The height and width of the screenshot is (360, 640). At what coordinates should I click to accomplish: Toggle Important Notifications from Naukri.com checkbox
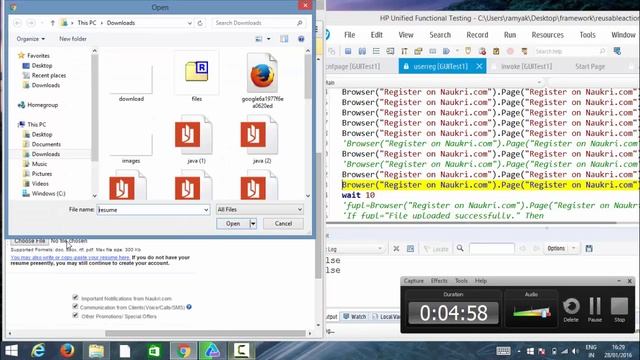click(75, 298)
